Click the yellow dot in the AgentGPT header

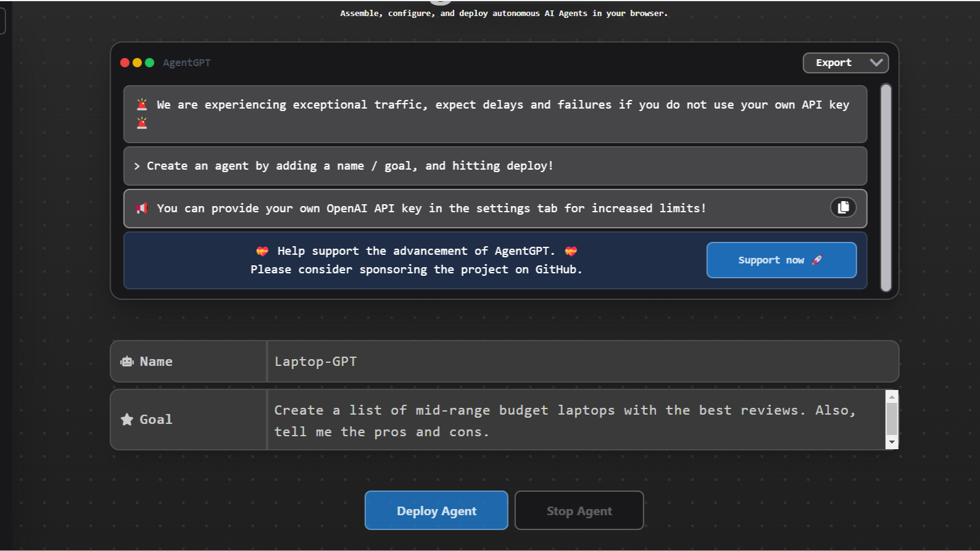coord(137,62)
